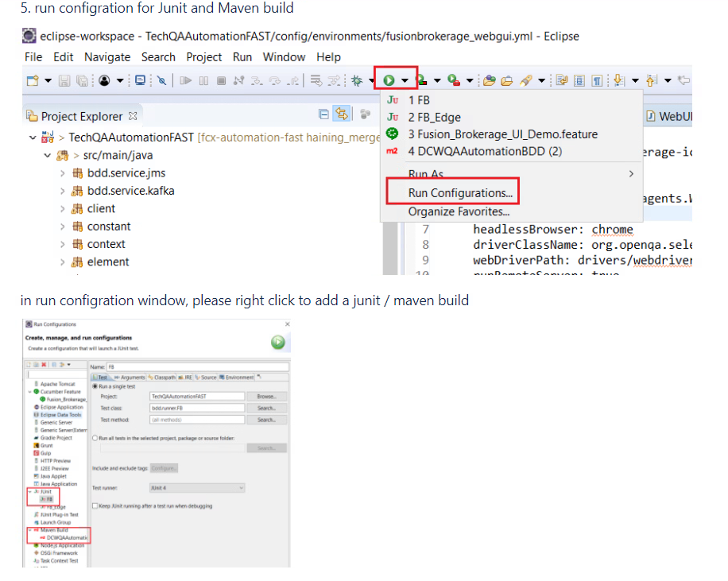
Task: Click the New wizard icon in the toolbar
Action: click(x=33, y=81)
